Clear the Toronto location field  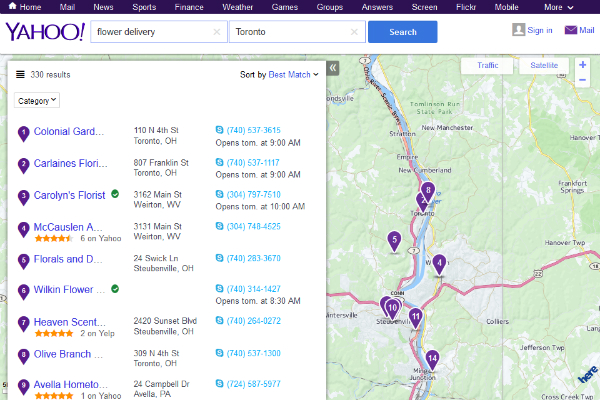[x=354, y=32]
